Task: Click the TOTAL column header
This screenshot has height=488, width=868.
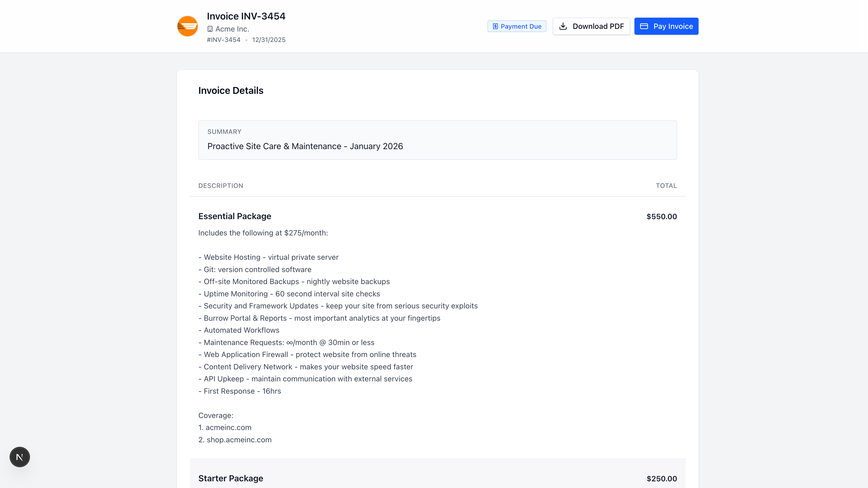Action: 666,186
